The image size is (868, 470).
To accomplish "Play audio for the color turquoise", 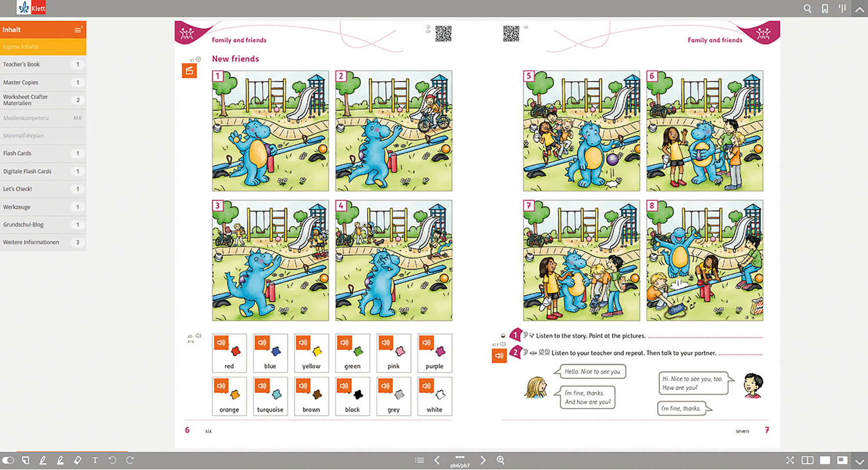I will tap(263, 386).
